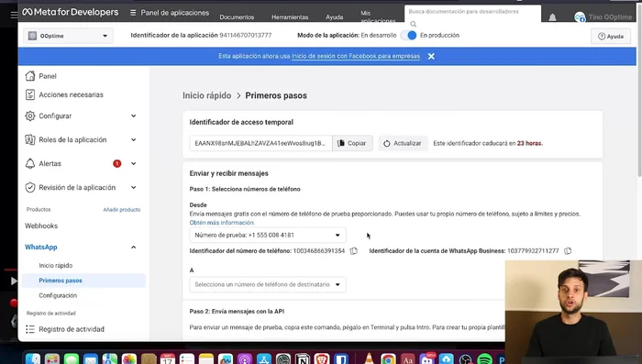Open Calendar in the dock
The height and width of the screenshot is (364, 642).
(168, 359)
